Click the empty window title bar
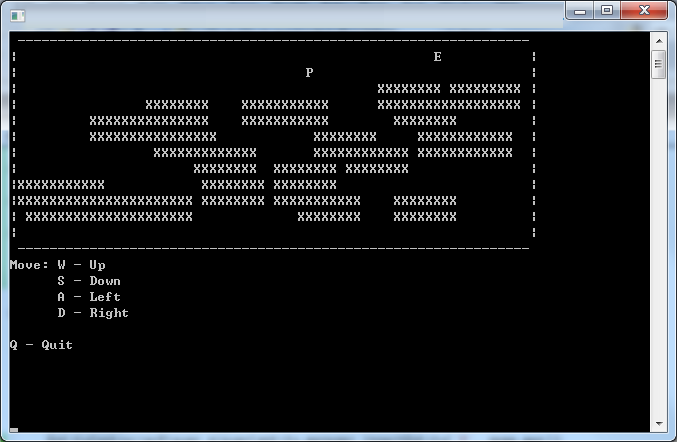Screen dimensions: 677x442 294,16
